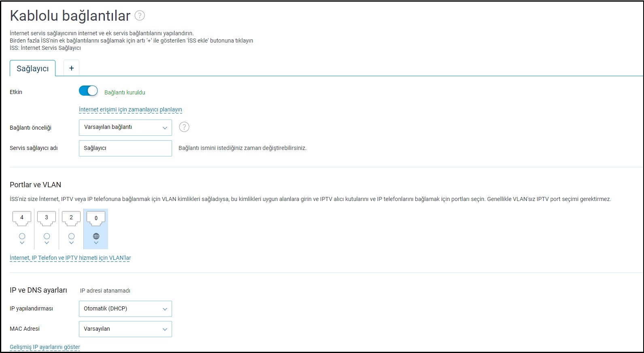
Task: Open İnternet erişimi için zamanlayıcı planlayın link
Action: pyautogui.click(x=130, y=109)
